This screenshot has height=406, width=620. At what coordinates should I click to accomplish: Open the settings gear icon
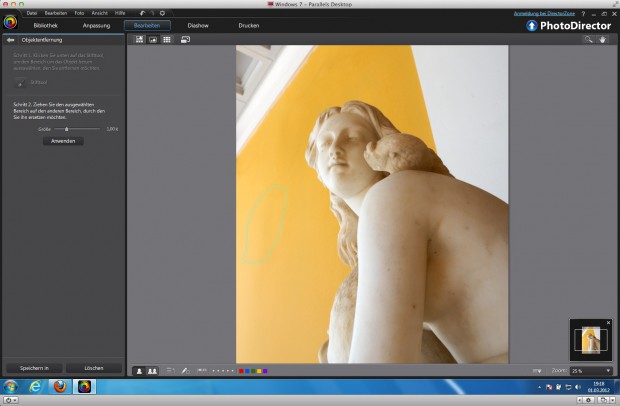(x=162, y=13)
